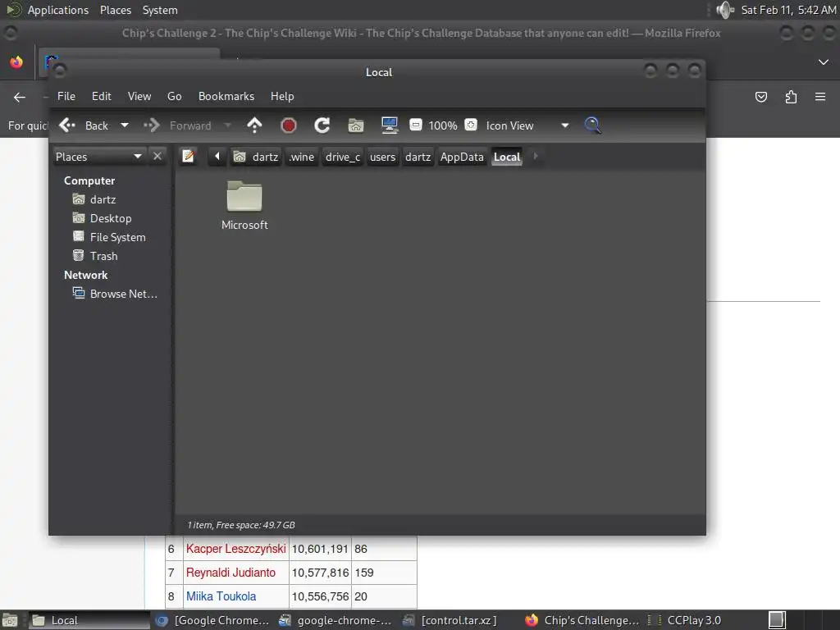Open dartz in the Places sidebar
This screenshot has width=840, height=630.
point(103,199)
